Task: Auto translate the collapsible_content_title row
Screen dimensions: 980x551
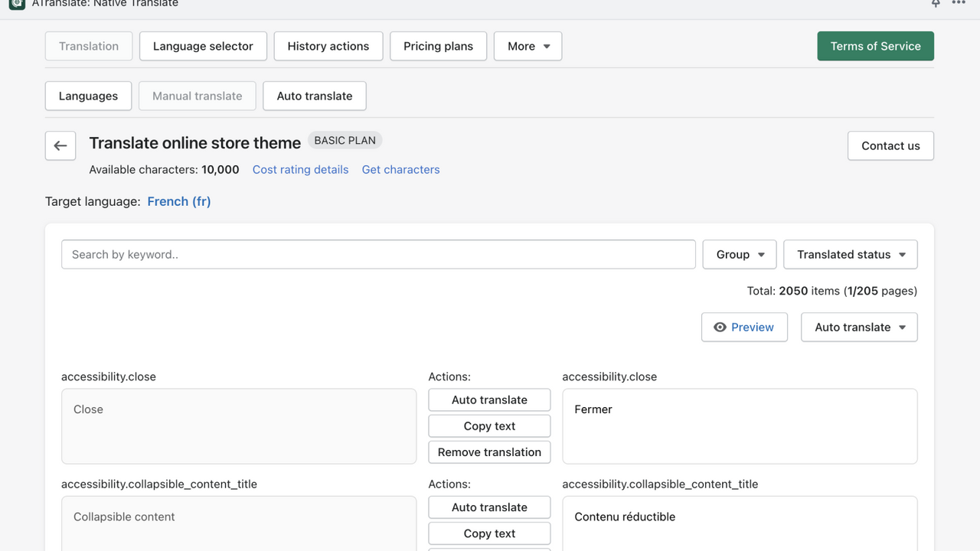Action: (489, 507)
